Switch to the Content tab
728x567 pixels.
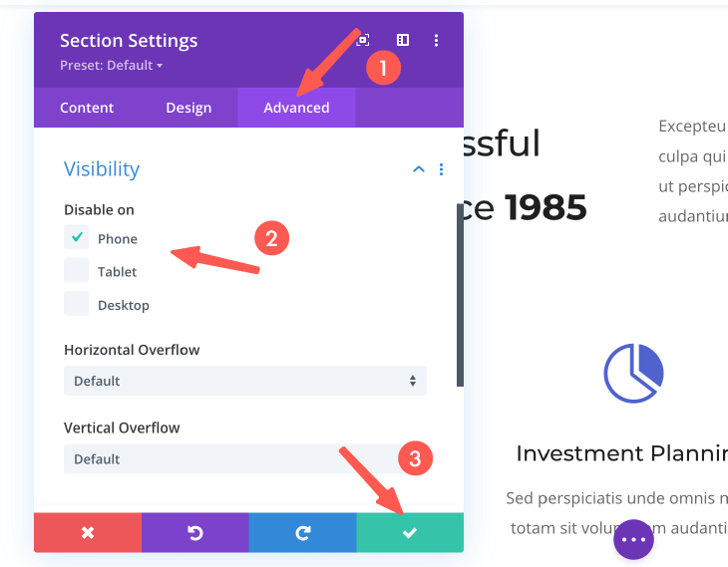pyautogui.click(x=87, y=108)
